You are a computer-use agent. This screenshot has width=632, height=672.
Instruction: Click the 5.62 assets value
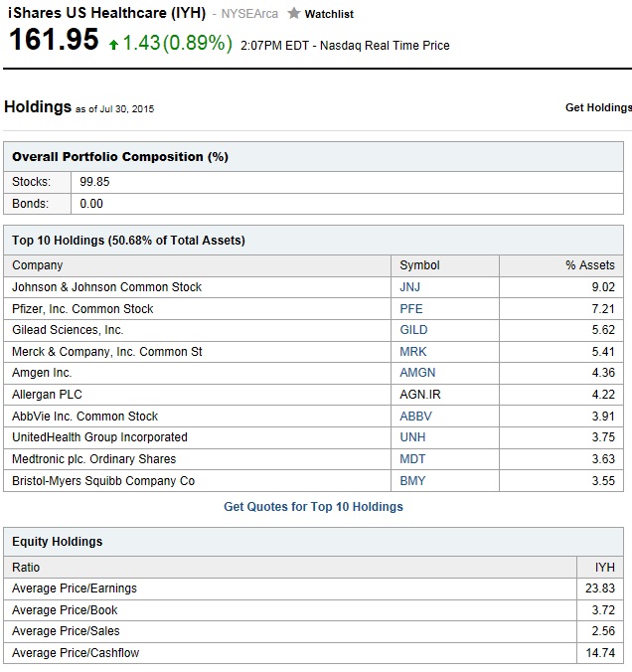click(x=603, y=330)
